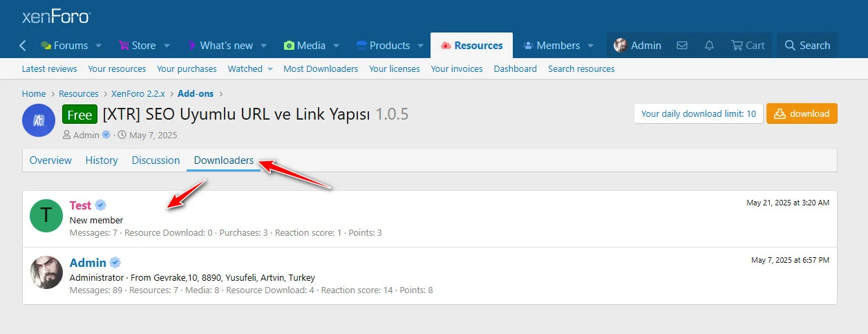Open the Store nav item

point(138,46)
